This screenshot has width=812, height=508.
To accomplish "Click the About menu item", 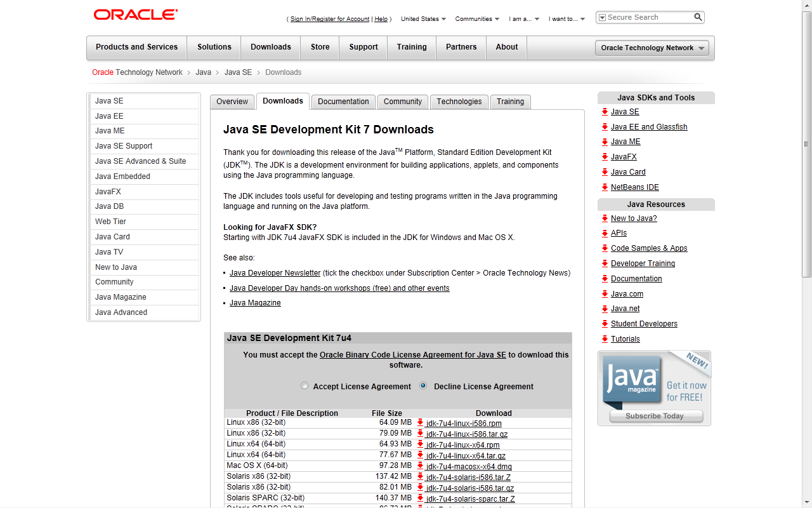I will click(507, 47).
